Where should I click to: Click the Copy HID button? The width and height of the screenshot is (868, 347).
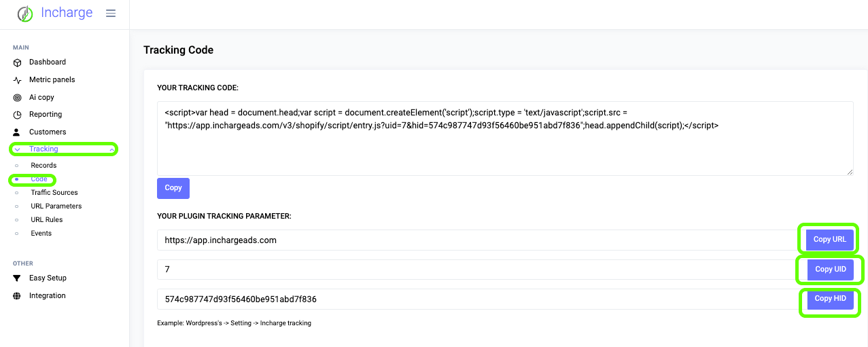tap(831, 299)
